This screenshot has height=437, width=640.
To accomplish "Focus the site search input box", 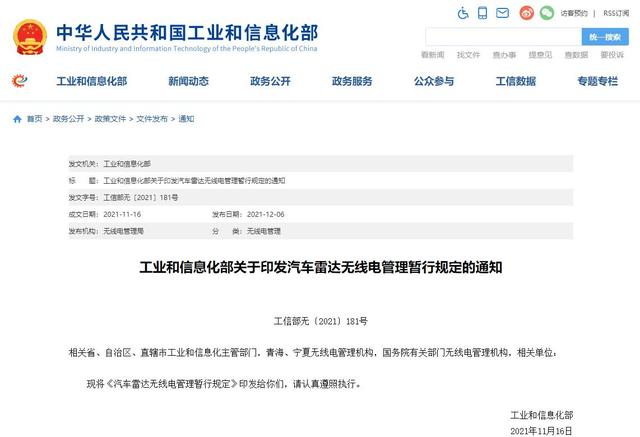I will [x=504, y=37].
